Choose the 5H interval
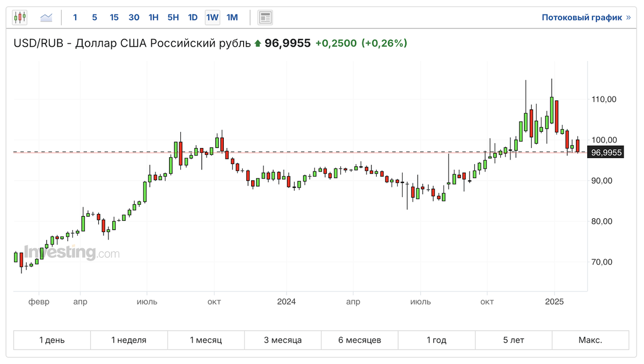The height and width of the screenshot is (364, 644). point(173,17)
